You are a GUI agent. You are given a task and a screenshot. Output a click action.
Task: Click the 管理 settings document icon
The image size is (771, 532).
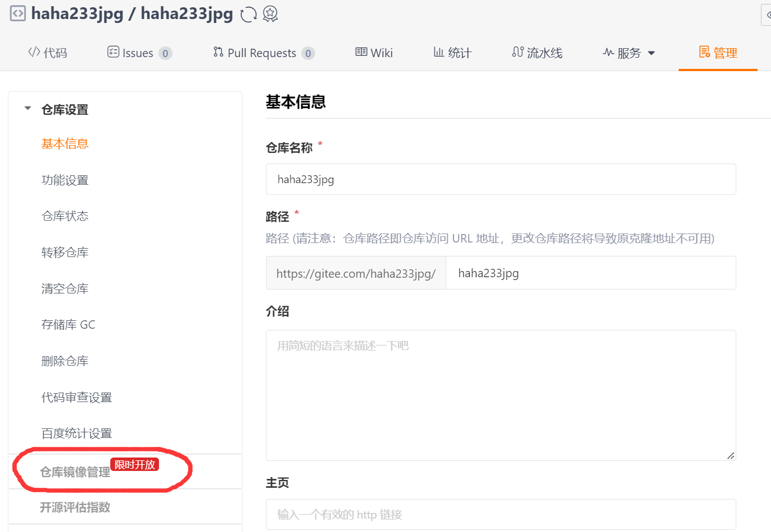(x=704, y=52)
